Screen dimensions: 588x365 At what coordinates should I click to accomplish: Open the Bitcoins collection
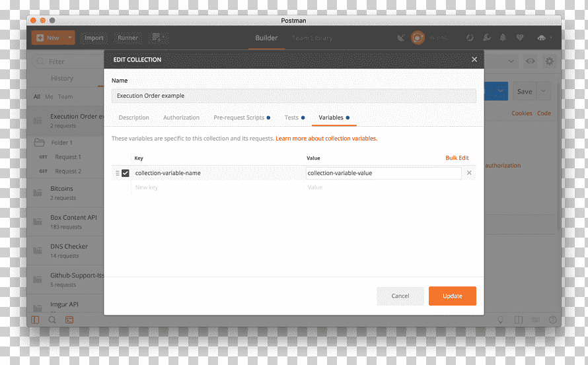click(x=65, y=193)
